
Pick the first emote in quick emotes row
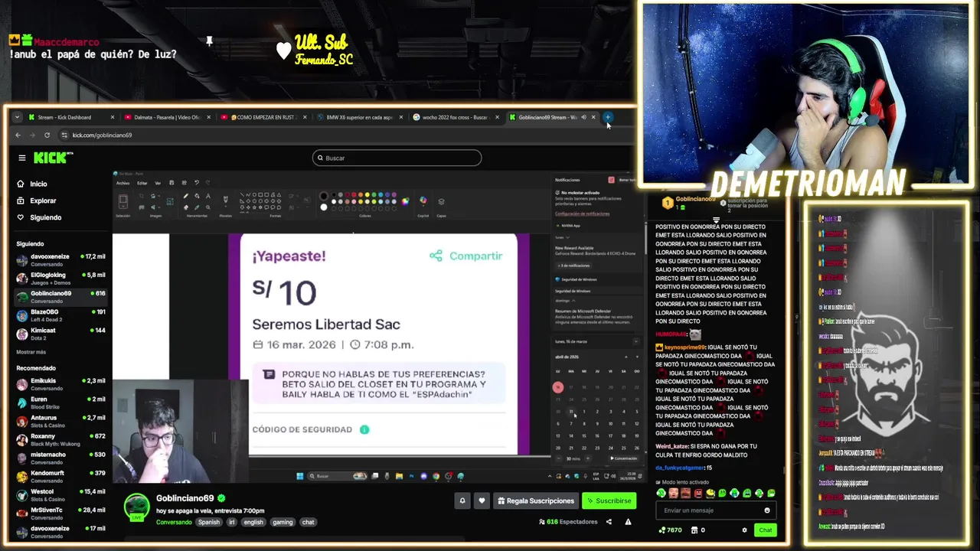click(x=661, y=494)
